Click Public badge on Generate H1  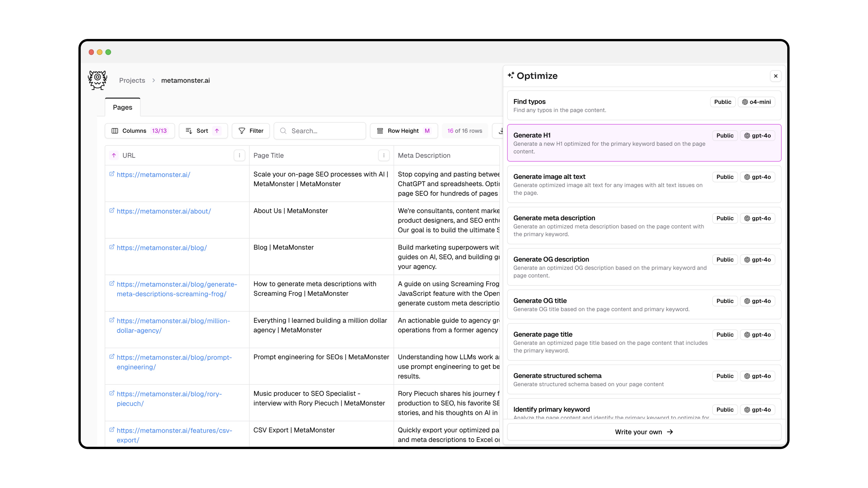[725, 136]
